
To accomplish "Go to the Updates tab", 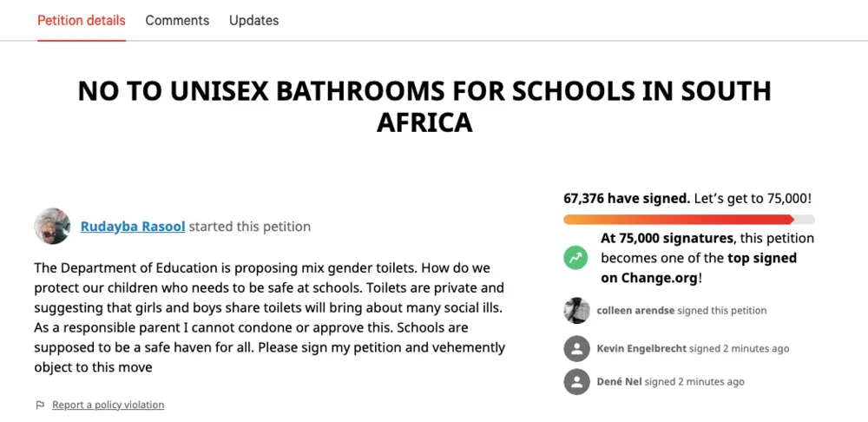I will (253, 20).
